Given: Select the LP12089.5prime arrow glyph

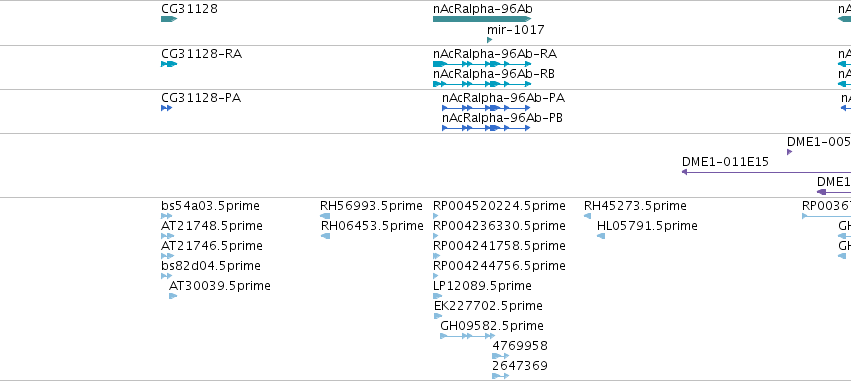Looking at the screenshot, I should [x=437, y=296].
